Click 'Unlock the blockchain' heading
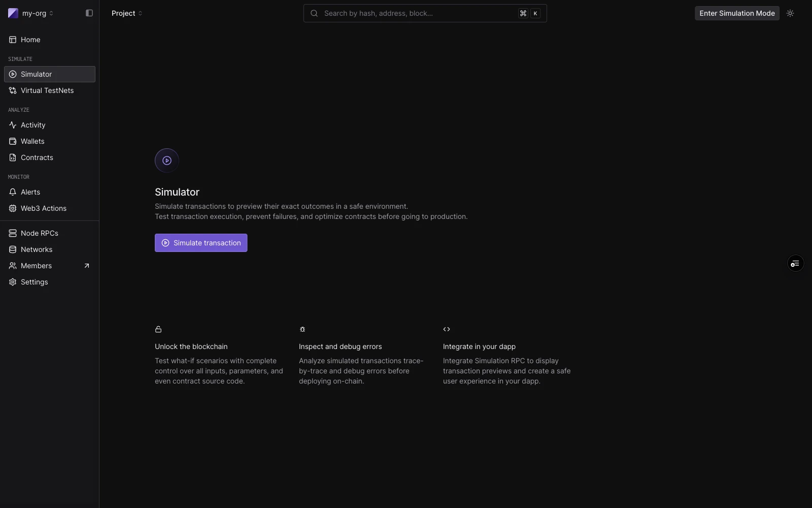812x508 pixels. pos(191,346)
